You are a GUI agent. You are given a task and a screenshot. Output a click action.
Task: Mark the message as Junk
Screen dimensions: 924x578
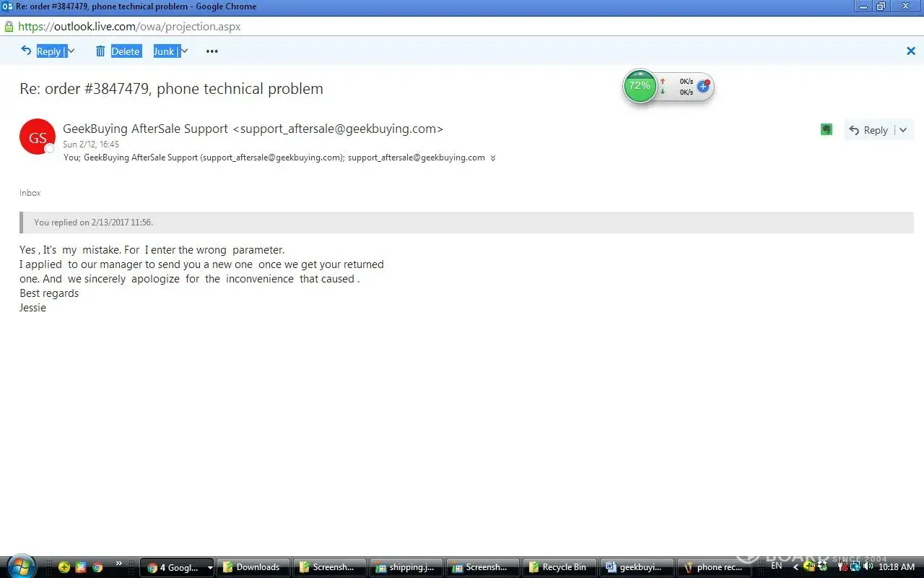164,51
